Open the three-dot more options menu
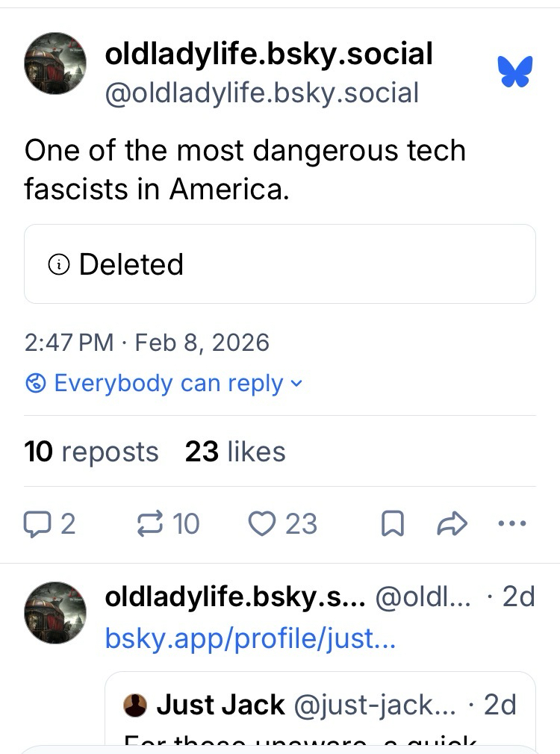The height and width of the screenshot is (754, 560). (x=511, y=524)
